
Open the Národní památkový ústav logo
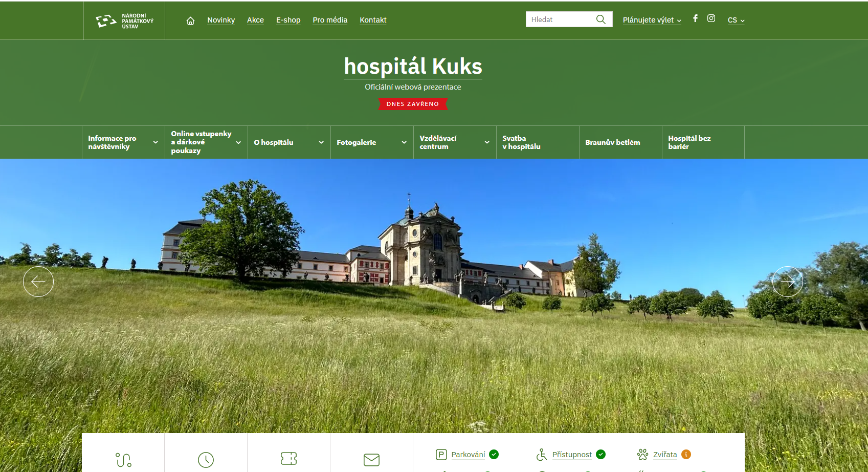(124, 21)
